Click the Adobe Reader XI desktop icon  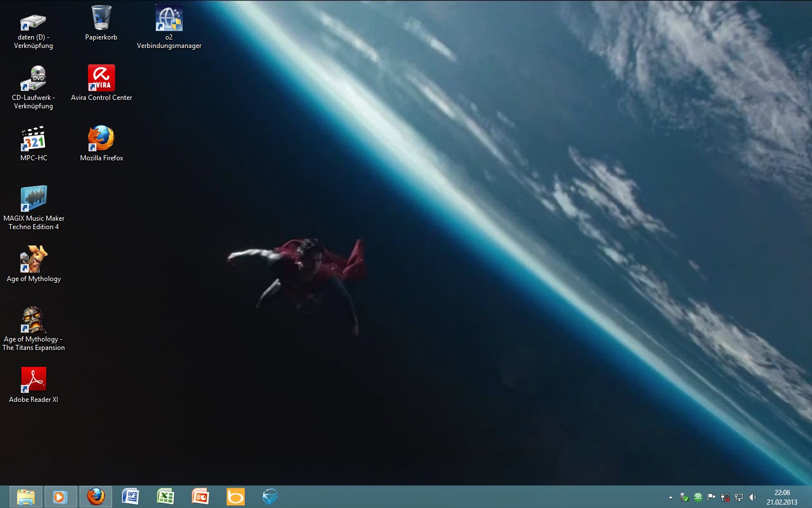pyautogui.click(x=33, y=380)
